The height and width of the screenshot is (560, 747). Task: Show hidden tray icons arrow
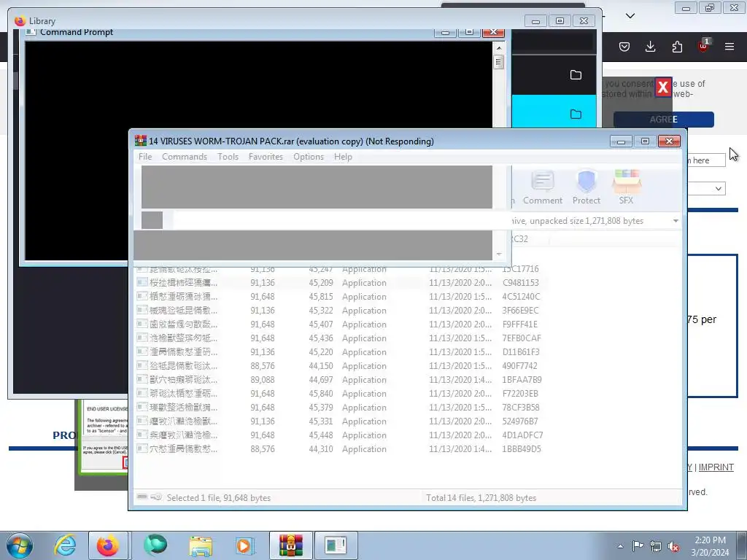point(620,546)
